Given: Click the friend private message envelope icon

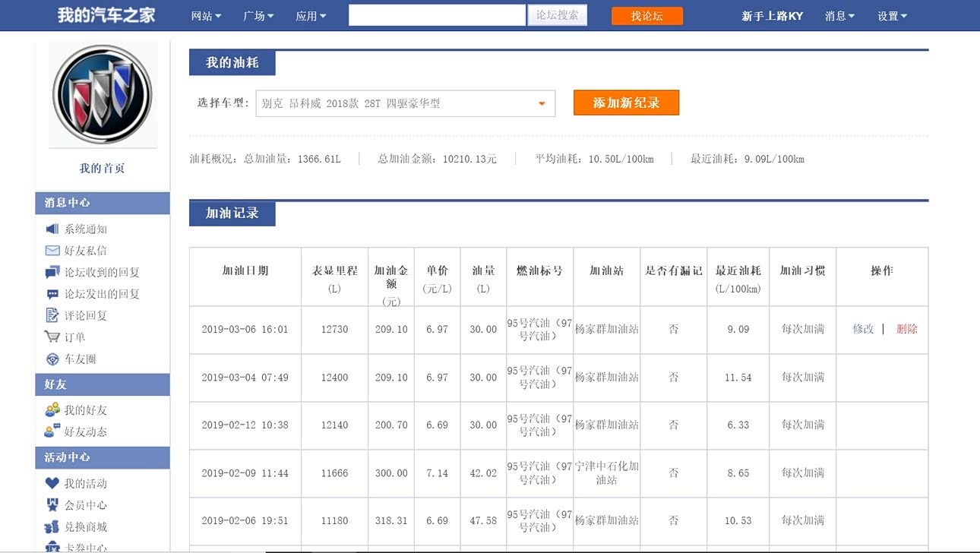Looking at the screenshot, I should [x=52, y=251].
